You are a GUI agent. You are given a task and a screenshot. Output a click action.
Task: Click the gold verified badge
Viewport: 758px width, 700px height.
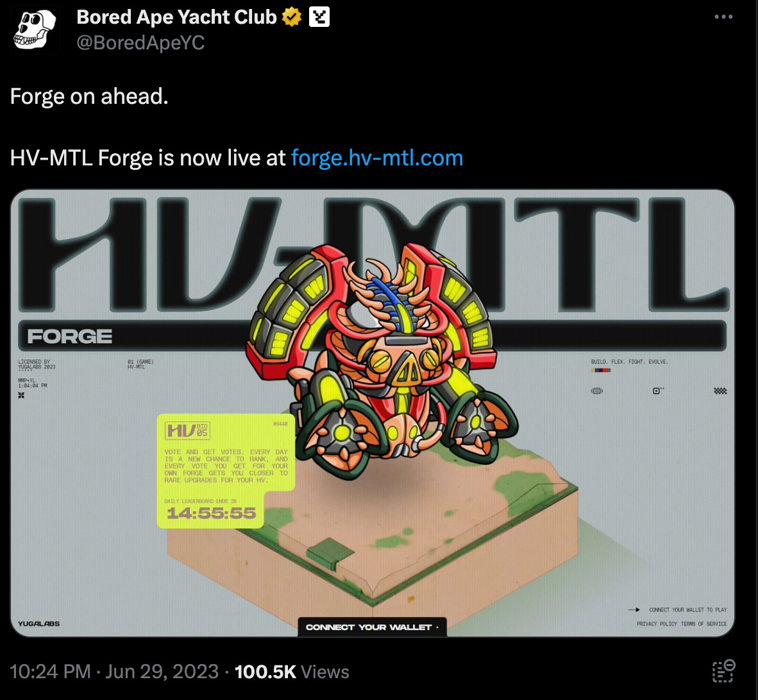[292, 17]
